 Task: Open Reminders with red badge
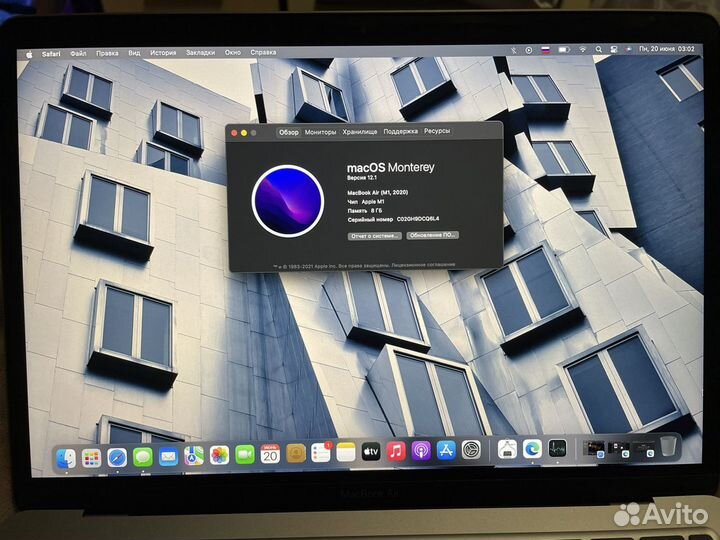pos(321,452)
